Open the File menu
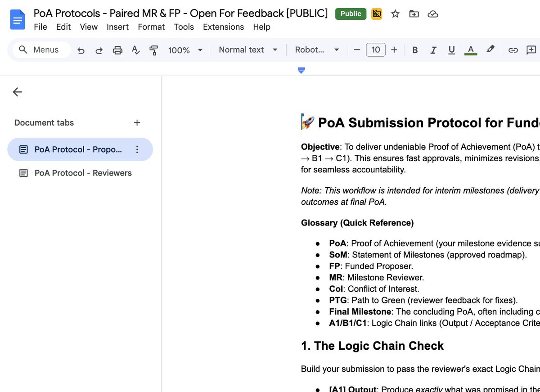This screenshot has width=540, height=392. coord(40,27)
